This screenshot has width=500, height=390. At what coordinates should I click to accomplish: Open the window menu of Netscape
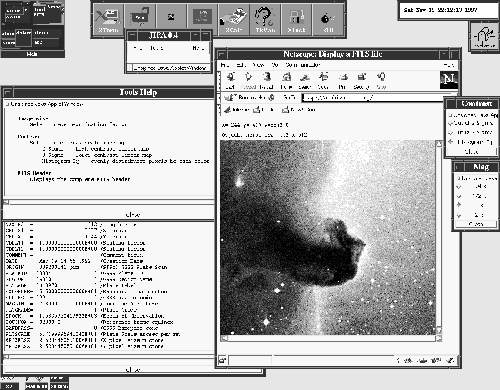(x=222, y=54)
